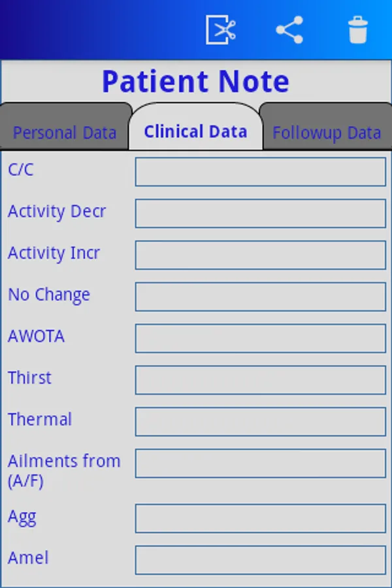Tap the AWOTA input box
The image size is (392, 588).
(260, 338)
